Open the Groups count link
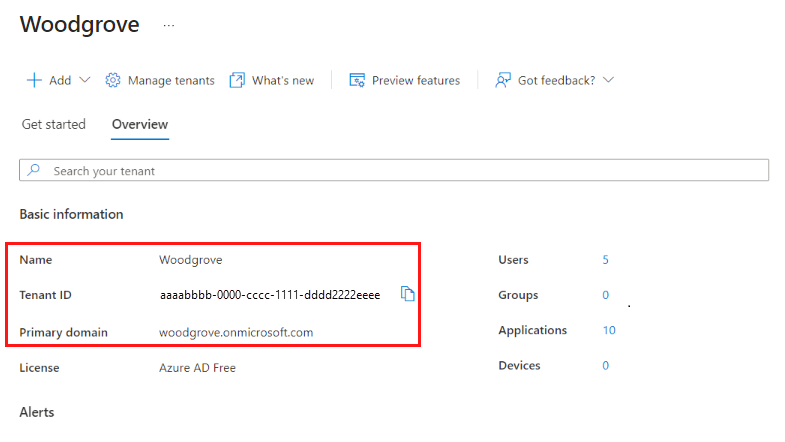The image size is (785, 442). 605,295
